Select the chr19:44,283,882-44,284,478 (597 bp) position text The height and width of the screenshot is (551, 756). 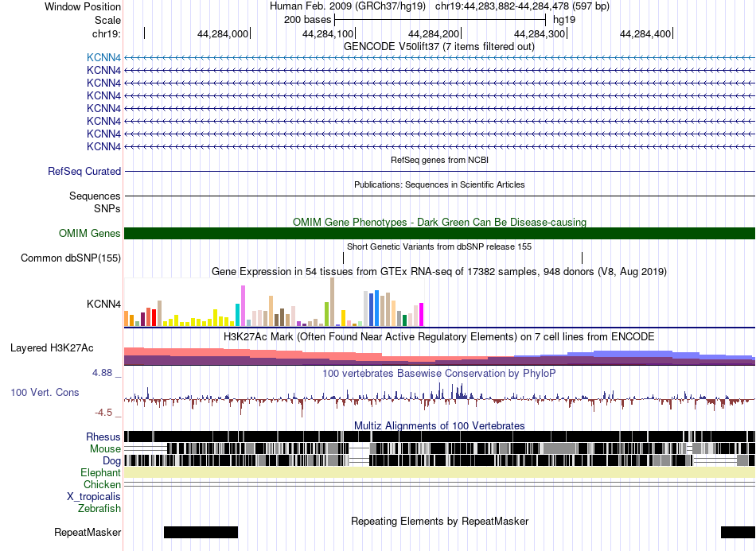click(x=522, y=6)
